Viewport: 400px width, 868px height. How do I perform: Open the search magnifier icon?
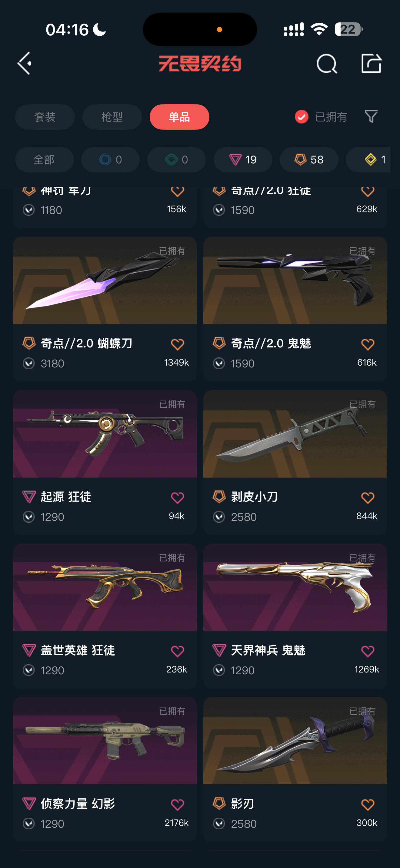326,63
